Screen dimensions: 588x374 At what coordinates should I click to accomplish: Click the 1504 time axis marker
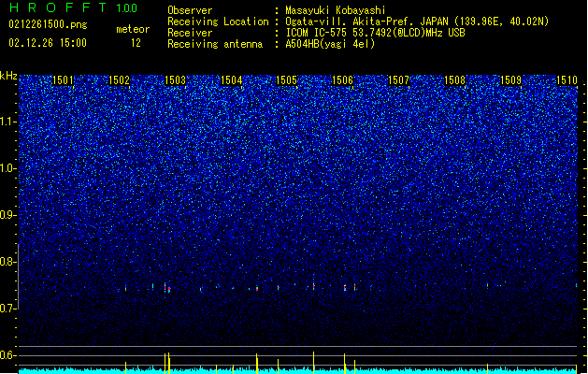click(232, 80)
